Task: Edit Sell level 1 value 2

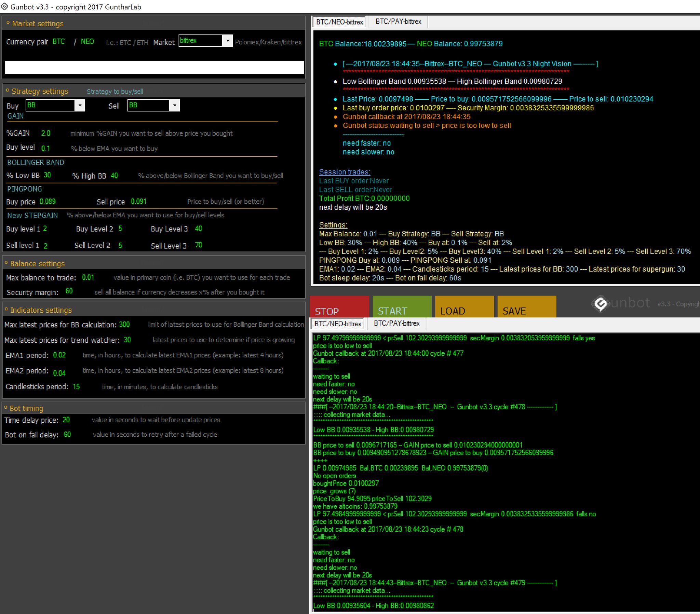Action: 45,246
